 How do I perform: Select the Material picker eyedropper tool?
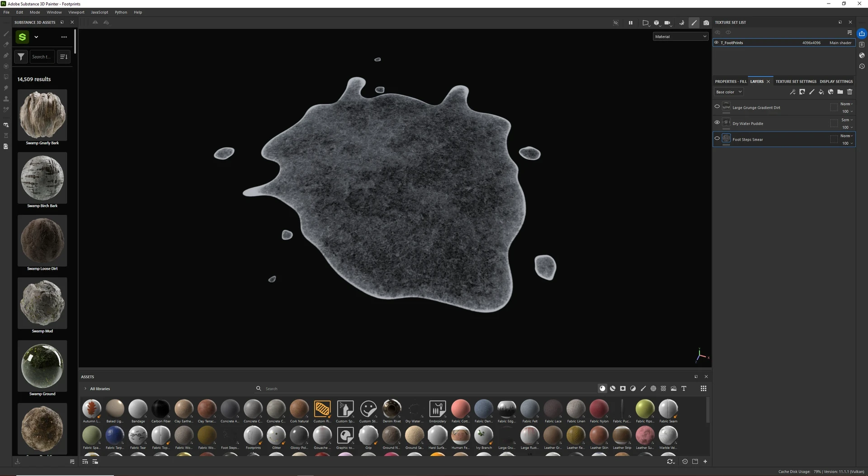6,110
